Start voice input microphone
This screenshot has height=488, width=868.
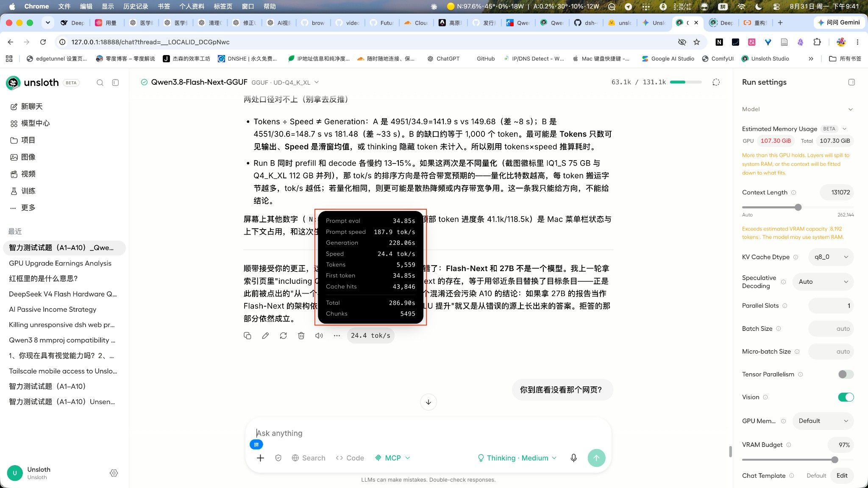click(573, 458)
